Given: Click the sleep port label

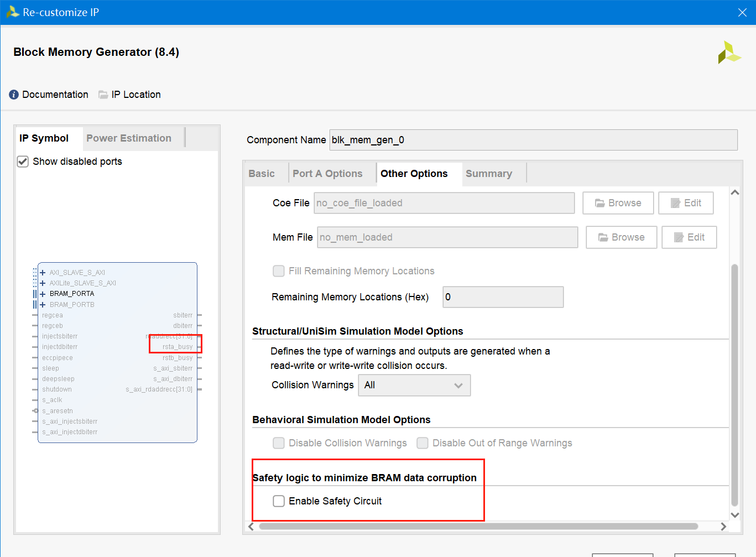Looking at the screenshot, I should pos(50,368).
